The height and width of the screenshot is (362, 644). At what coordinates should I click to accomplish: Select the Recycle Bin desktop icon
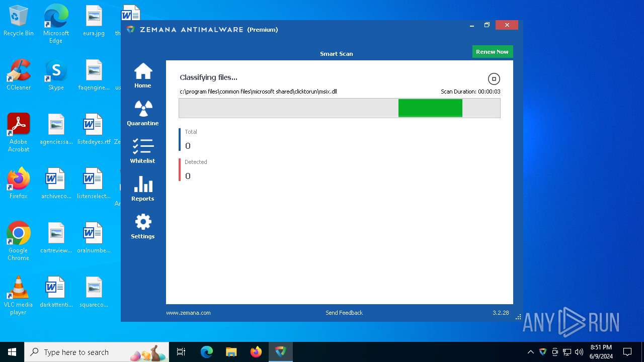(19, 21)
